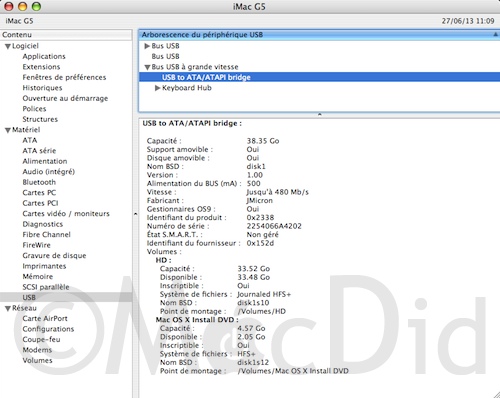
Task: Click the sidebar divider collapse handle
Action: click(x=135, y=214)
